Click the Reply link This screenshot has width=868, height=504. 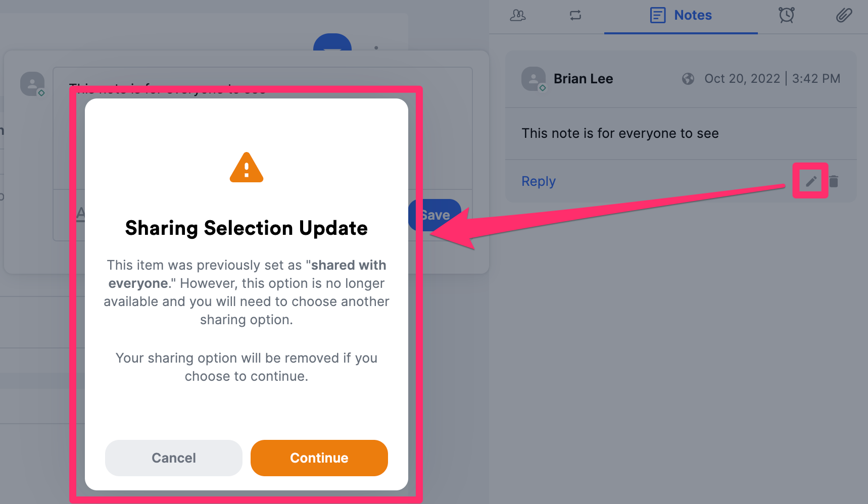(x=539, y=181)
